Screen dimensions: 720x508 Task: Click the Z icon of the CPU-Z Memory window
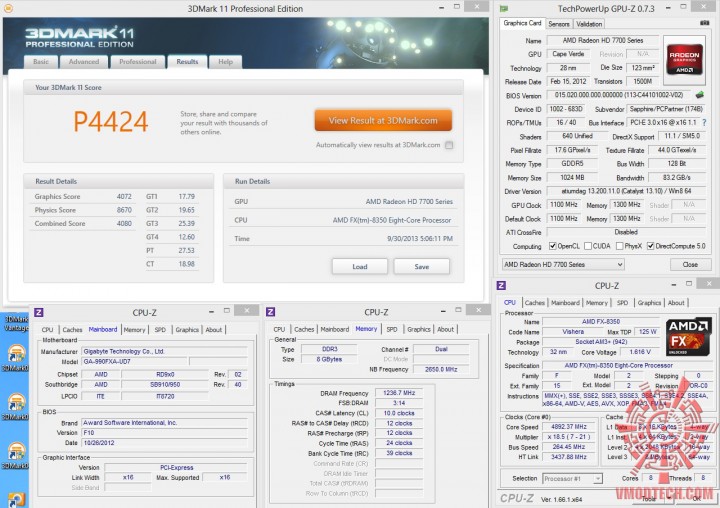(270, 312)
